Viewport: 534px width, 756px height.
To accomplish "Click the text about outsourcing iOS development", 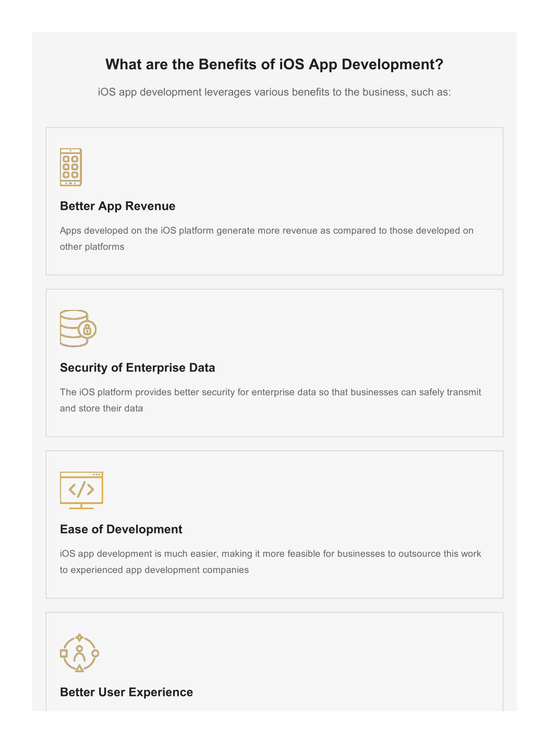I will click(x=270, y=562).
